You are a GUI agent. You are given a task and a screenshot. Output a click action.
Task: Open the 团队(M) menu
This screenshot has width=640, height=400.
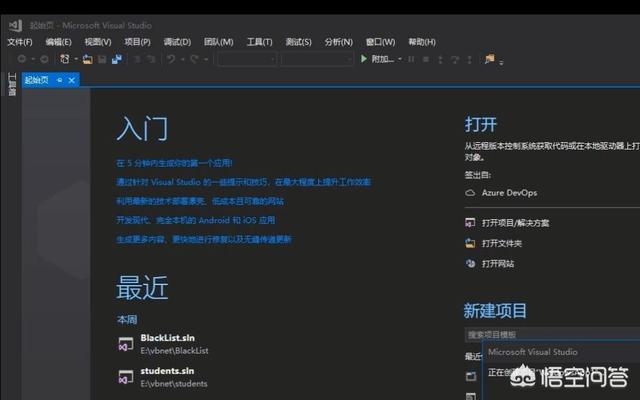[219, 42]
